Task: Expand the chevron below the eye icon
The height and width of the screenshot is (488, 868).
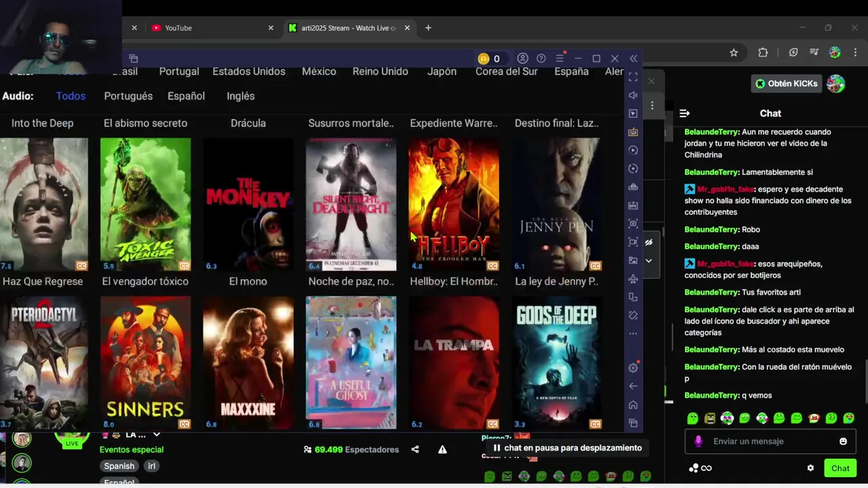Action: click(x=648, y=260)
